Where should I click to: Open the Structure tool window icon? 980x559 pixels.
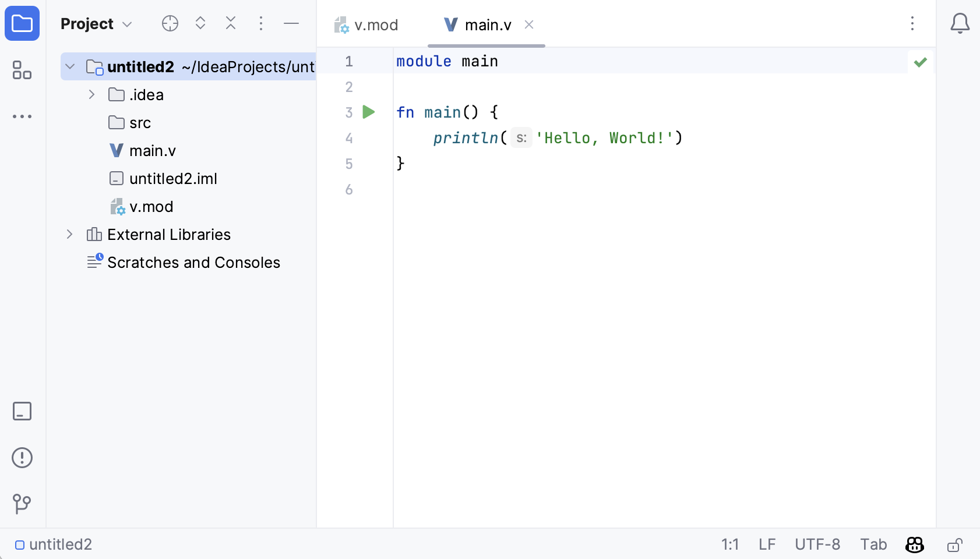point(22,70)
